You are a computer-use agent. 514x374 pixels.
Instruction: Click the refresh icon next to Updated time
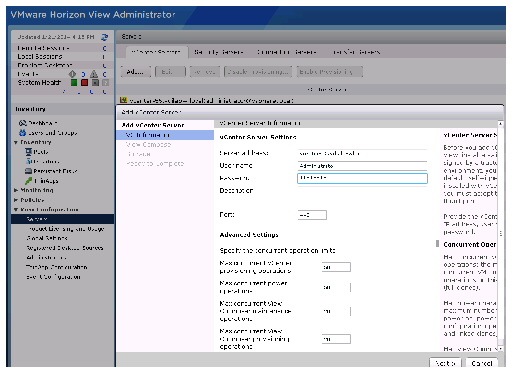[x=104, y=37]
